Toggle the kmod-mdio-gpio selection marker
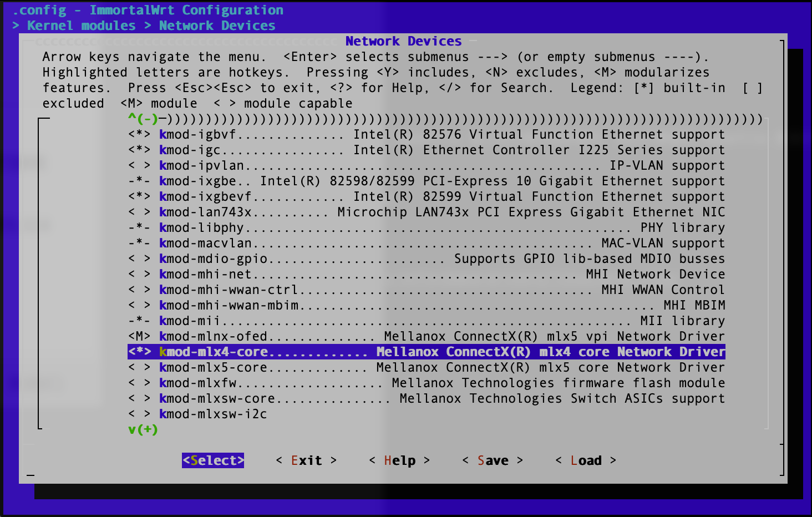The height and width of the screenshot is (517, 812). pyautogui.click(x=139, y=258)
